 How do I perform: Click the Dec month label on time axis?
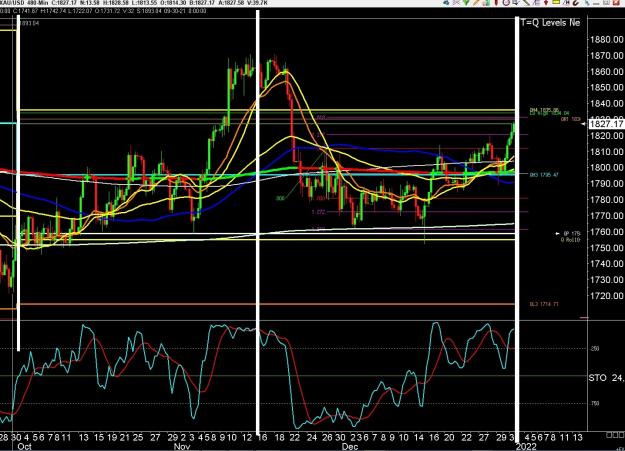click(350, 447)
